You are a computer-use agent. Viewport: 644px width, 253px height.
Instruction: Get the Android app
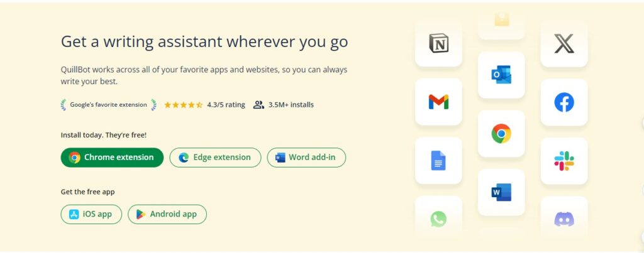(x=167, y=214)
